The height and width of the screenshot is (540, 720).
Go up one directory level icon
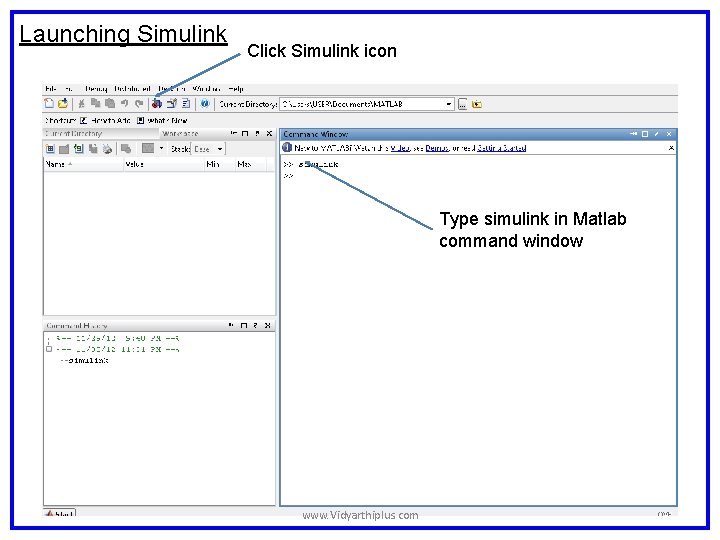point(477,104)
